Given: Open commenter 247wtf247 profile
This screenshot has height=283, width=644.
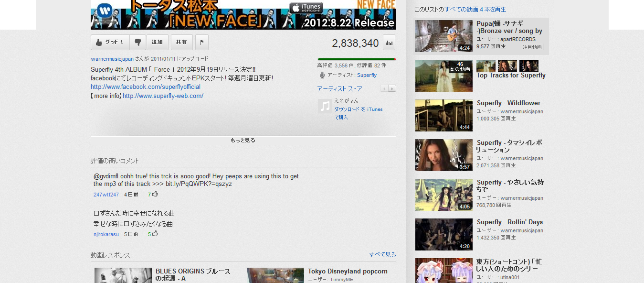Looking at the screenshot, I should click(106, 195).
